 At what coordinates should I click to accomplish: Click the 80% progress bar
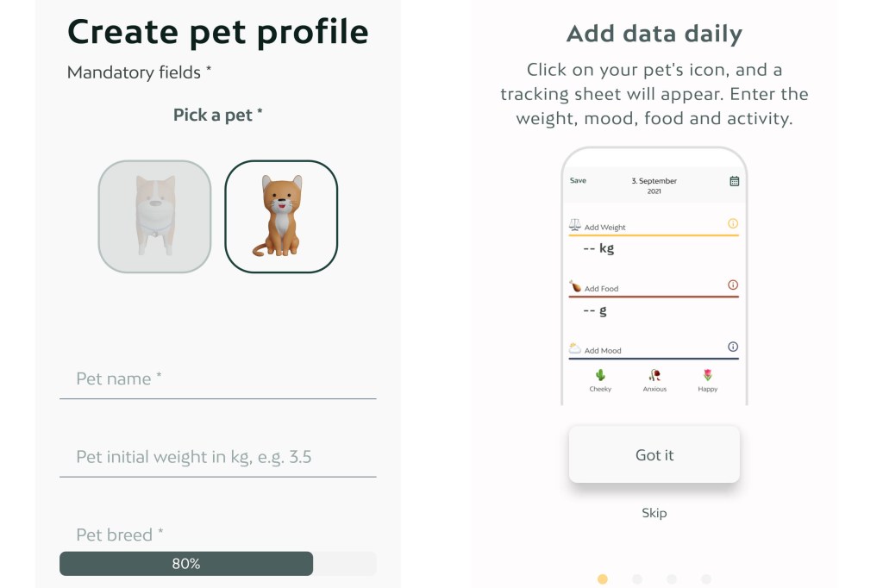click(x=218, y=564)
